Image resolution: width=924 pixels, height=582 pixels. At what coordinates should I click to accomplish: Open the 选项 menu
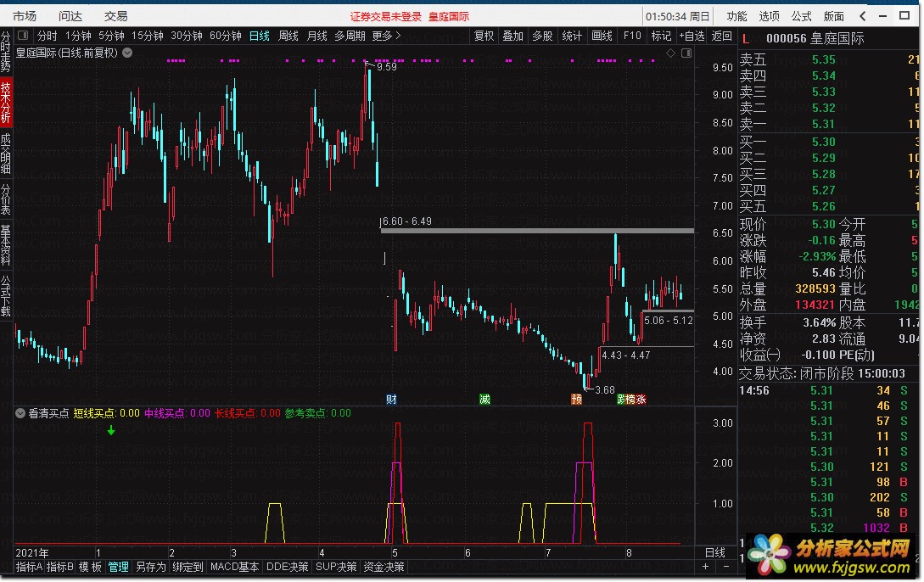[x=769, y=16]
